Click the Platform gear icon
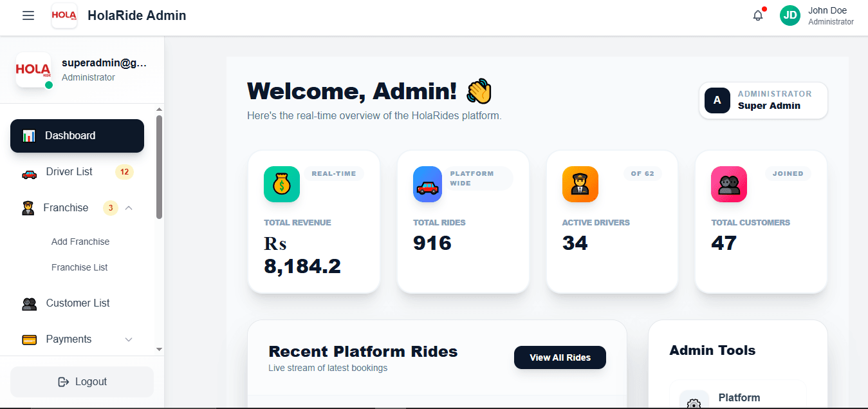868x409 pixels. [x=694, y=404]
